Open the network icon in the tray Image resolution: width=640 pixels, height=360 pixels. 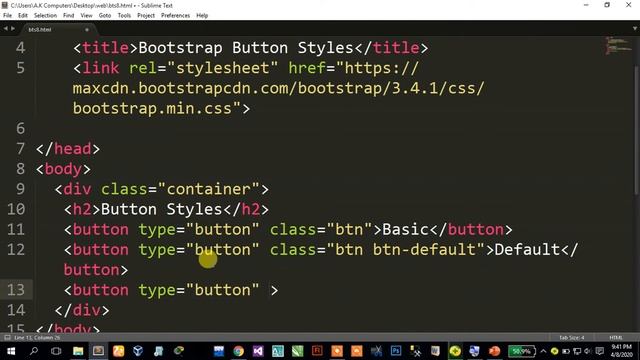coord(577,351)
